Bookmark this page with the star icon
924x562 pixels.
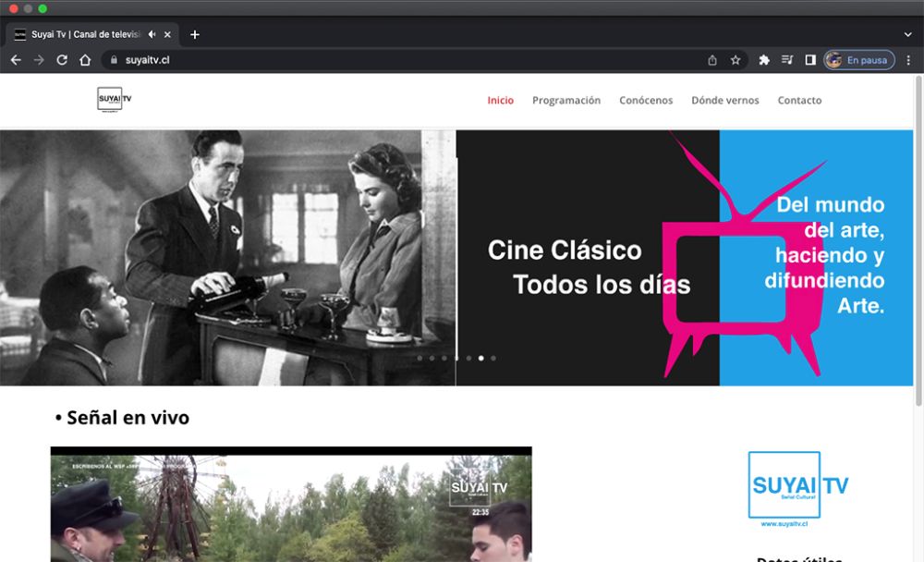click(736, 60)
